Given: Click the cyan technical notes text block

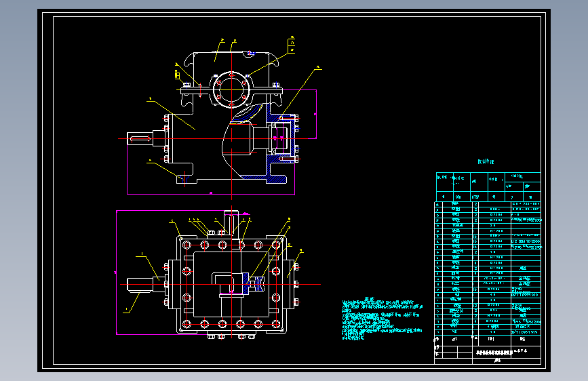Looking at the screenshot, I should click(x=382, y=319).
